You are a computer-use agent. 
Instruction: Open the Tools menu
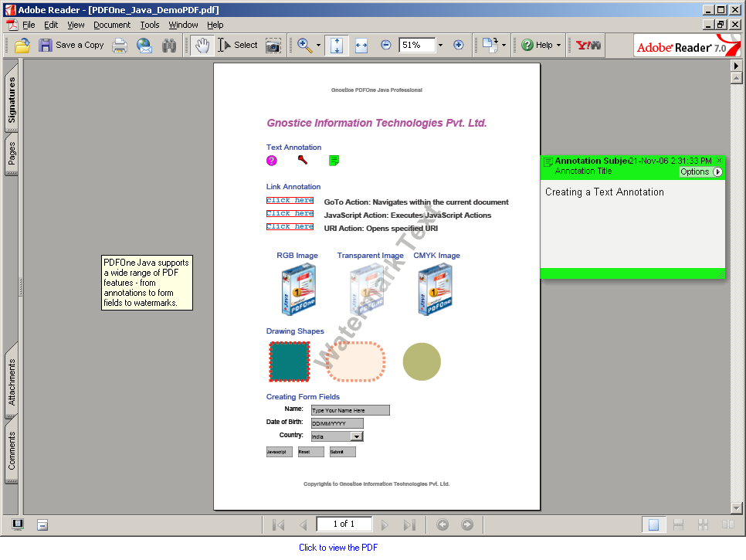pyautogui.click(x=149, y=25)
